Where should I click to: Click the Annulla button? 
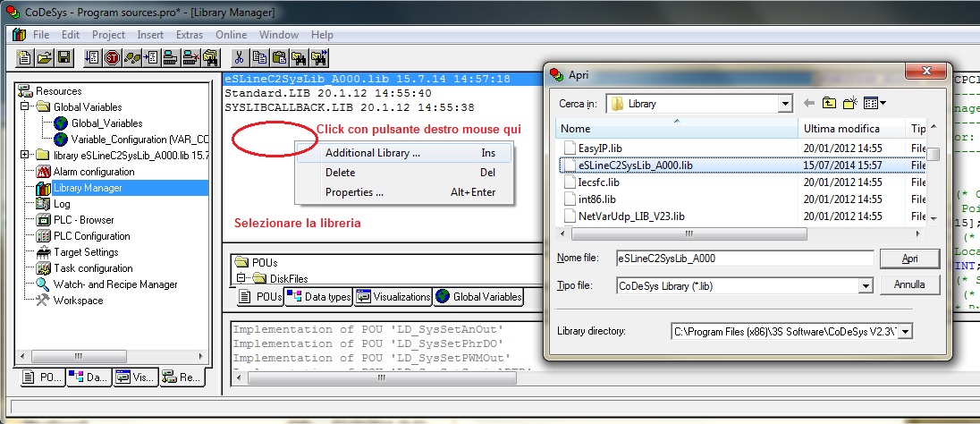point(908,284)
